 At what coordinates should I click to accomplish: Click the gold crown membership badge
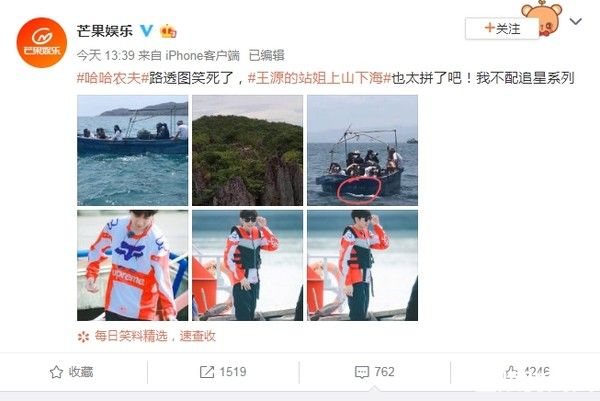pos(168,31)
